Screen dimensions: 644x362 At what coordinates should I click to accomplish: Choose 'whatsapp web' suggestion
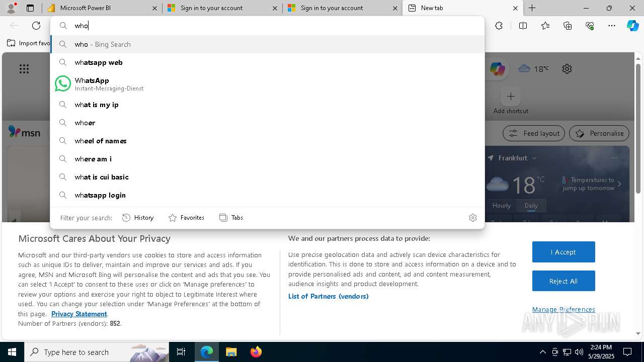[x=267, y=62]
